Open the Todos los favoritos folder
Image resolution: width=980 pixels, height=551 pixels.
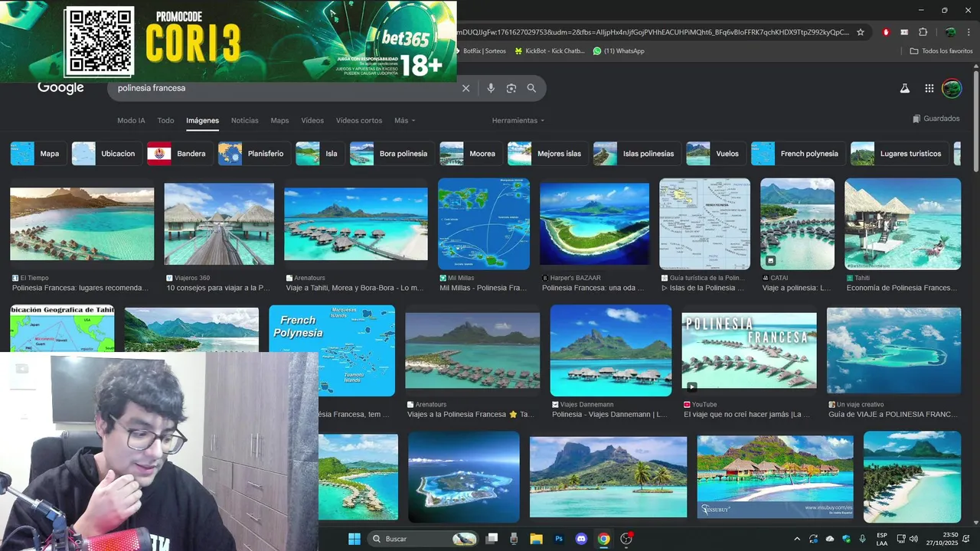coord(941,51)
